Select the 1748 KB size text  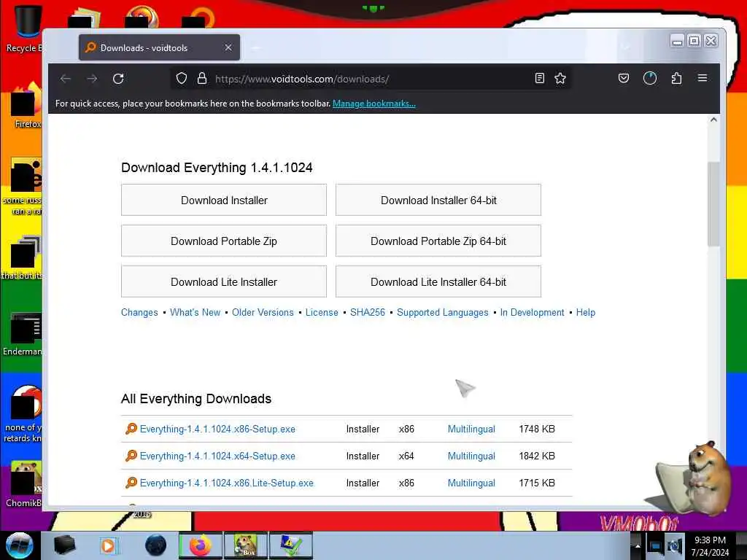click(537, 429)
